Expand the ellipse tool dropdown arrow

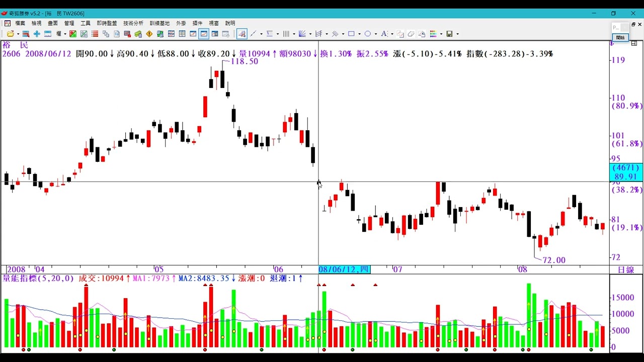pos(376,34)
